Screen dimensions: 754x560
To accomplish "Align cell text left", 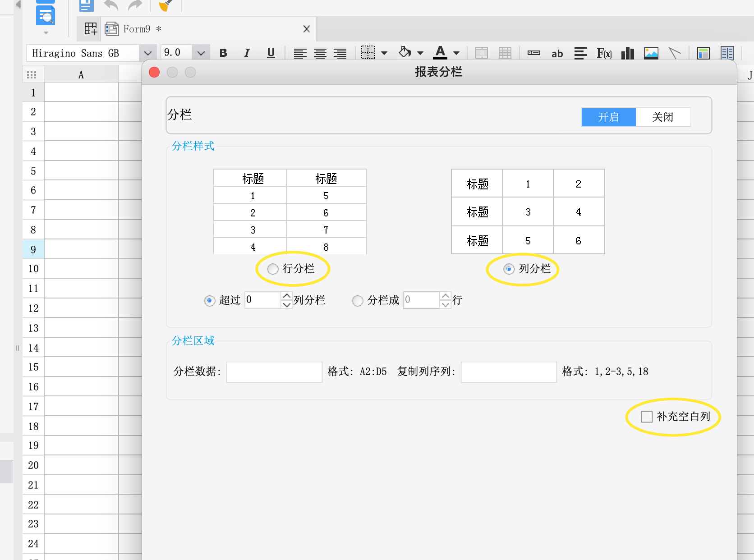I will pyautogui.click(x=300, y=53).
